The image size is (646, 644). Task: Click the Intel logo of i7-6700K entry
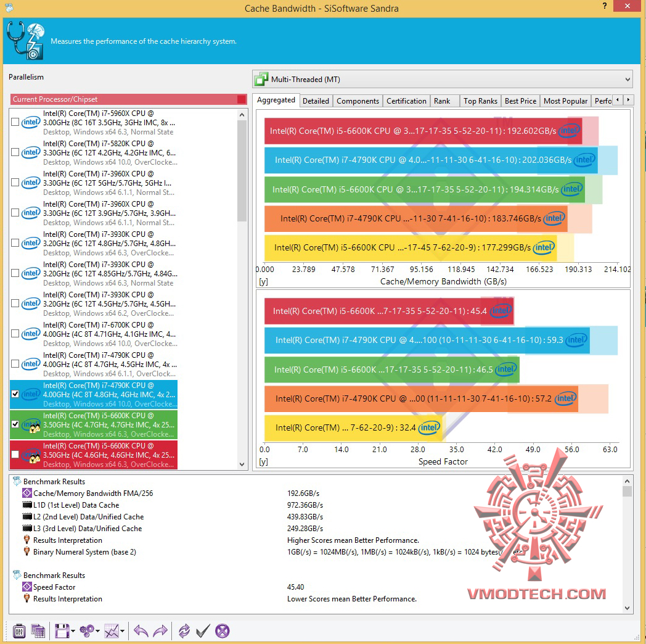[x=31, y=334]
